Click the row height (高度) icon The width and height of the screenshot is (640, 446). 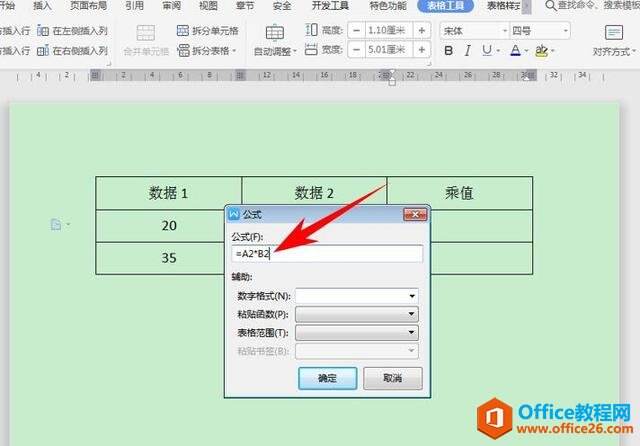(311, 30)
